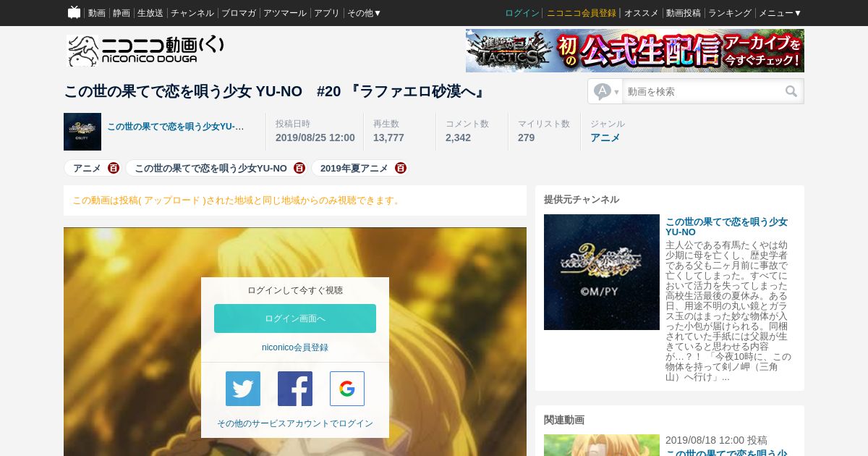
Task: Open the チャンネル menu item
Action: (192, 13)
